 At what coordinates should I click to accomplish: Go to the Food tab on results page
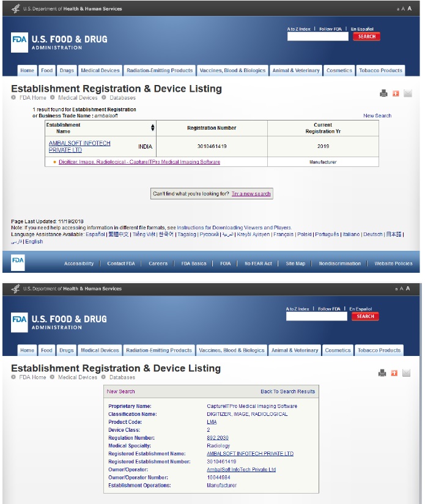click(x=46, y=70)
